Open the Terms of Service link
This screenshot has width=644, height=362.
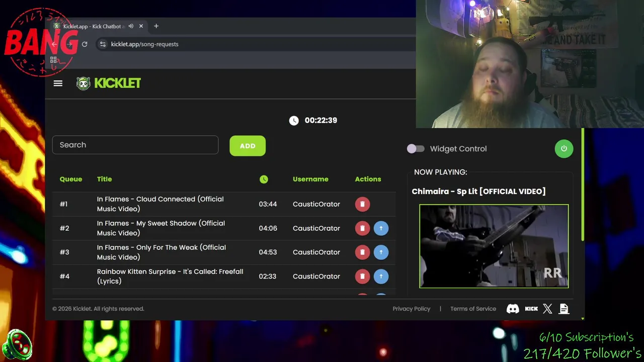[x=473, y=309]
